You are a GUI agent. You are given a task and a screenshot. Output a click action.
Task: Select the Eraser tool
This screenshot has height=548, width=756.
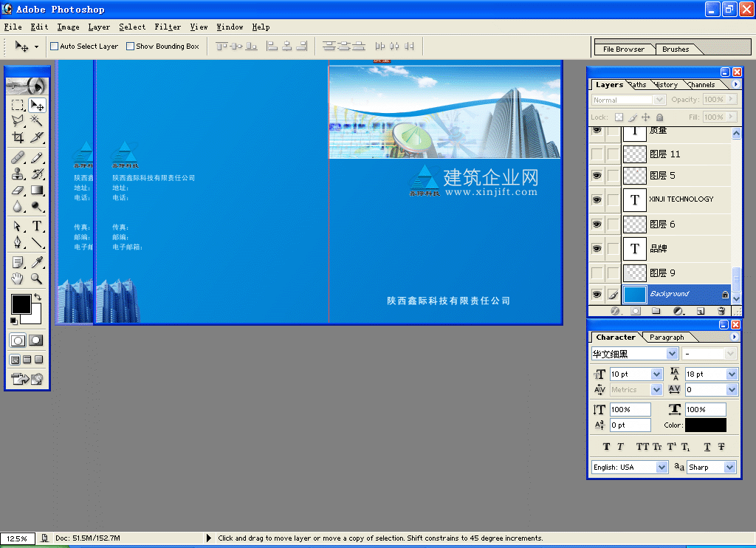(x=18, y=191)
